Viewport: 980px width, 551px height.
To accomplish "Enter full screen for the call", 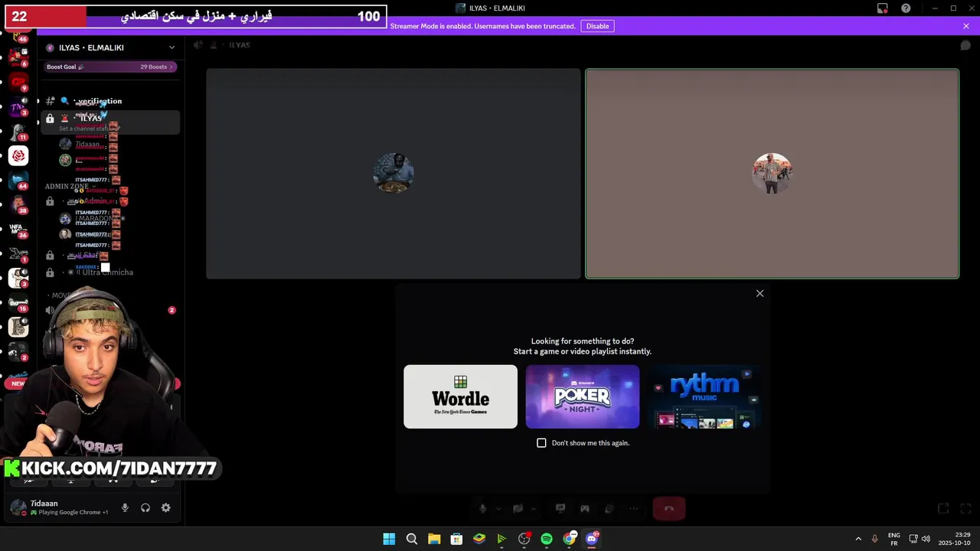I will click(x=965, y=508).
